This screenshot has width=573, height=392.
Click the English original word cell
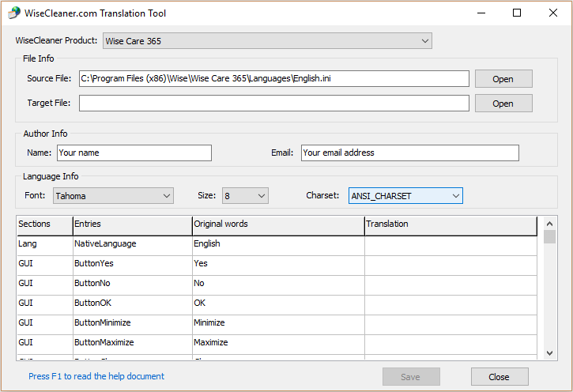click(278, 246)
